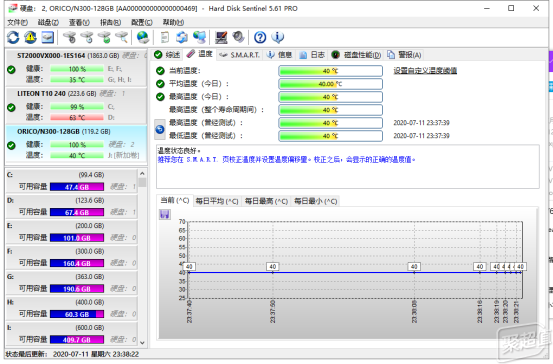
Task: Switch to the S.M.A.R.T. tab
Action: [x=239, y=55]
